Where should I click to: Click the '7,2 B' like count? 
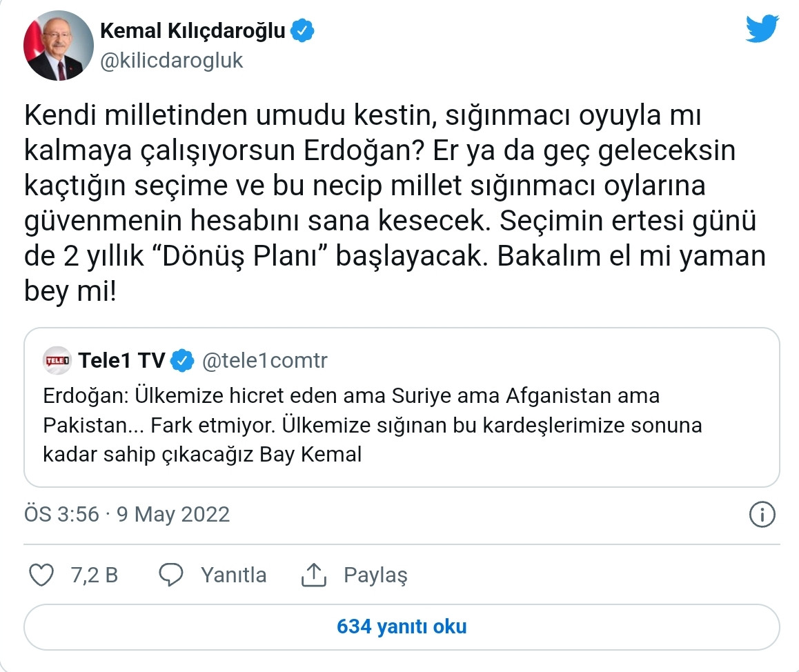93,574
